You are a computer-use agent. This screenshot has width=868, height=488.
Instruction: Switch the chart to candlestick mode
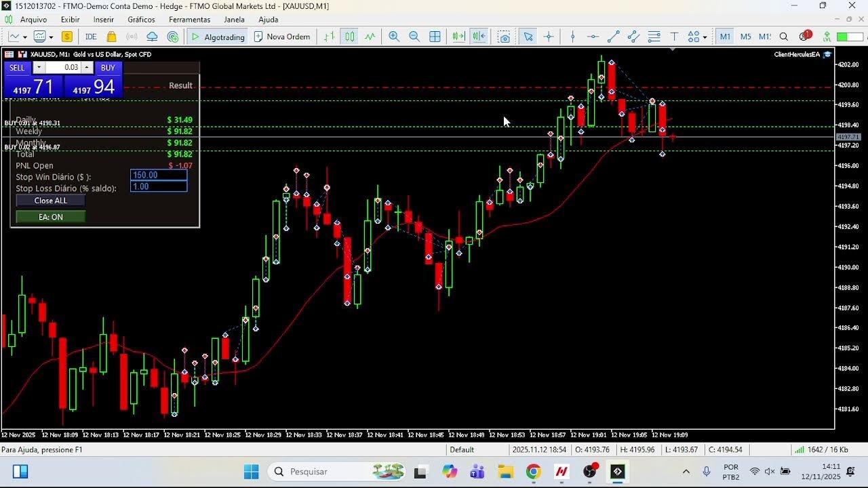(x=349, y=37)
